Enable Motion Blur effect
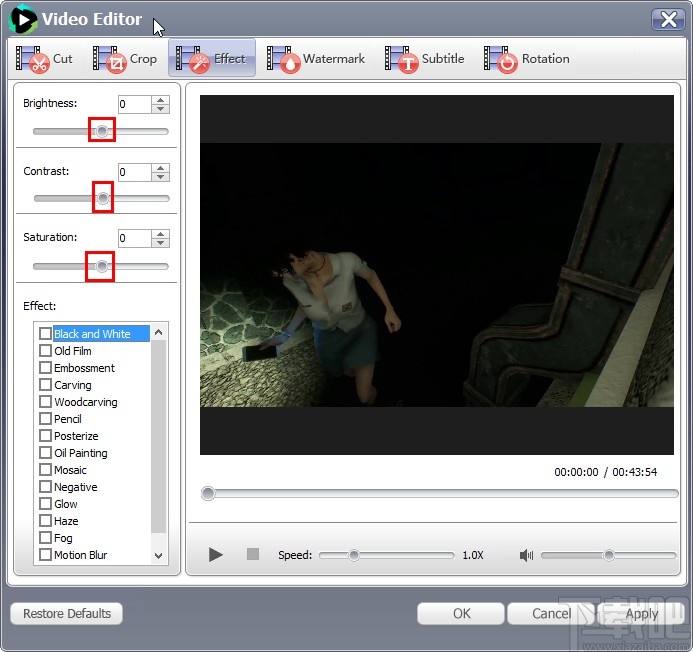This screenshot has width=693, height=652. click(45, 554)
